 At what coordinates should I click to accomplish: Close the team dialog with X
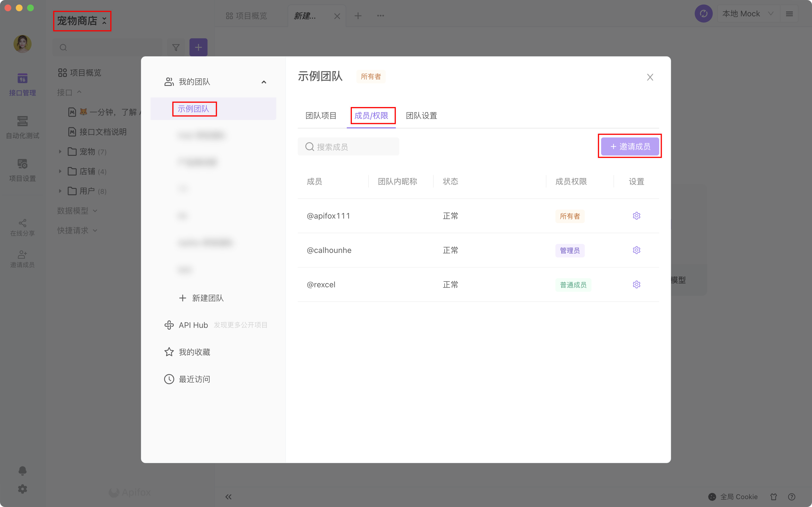(x=650, y=77)
